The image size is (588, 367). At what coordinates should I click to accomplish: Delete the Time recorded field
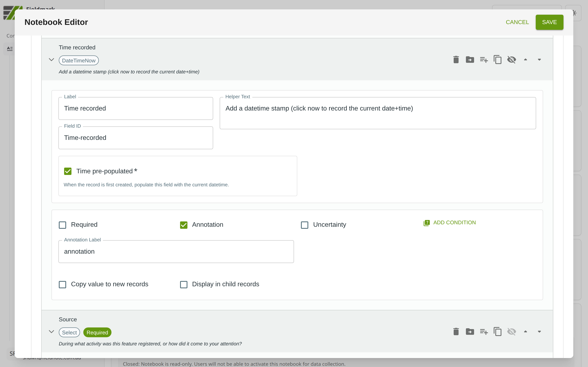pyautogui.click(x=456, y=60)
